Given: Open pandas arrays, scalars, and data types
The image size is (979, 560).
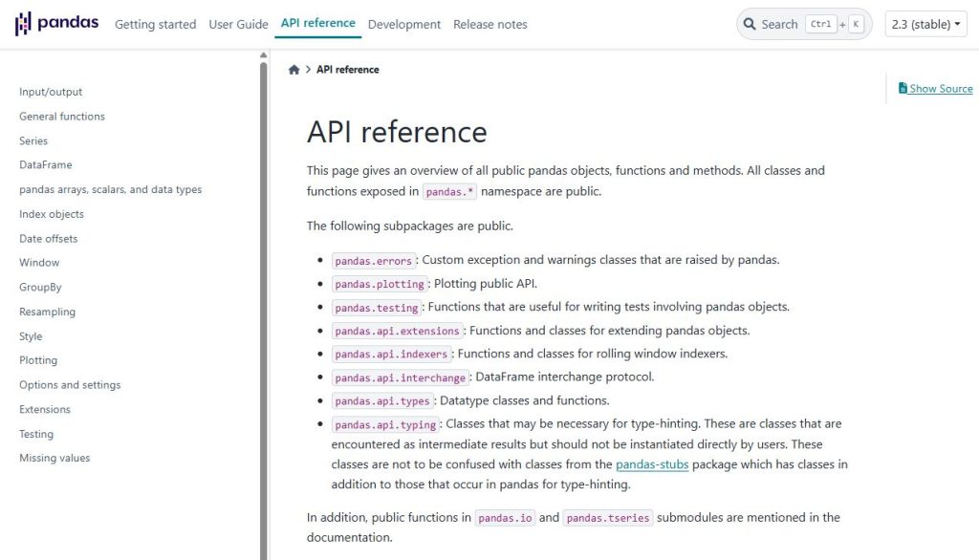Looking at the screenshot, I should [x=111, y=189].
